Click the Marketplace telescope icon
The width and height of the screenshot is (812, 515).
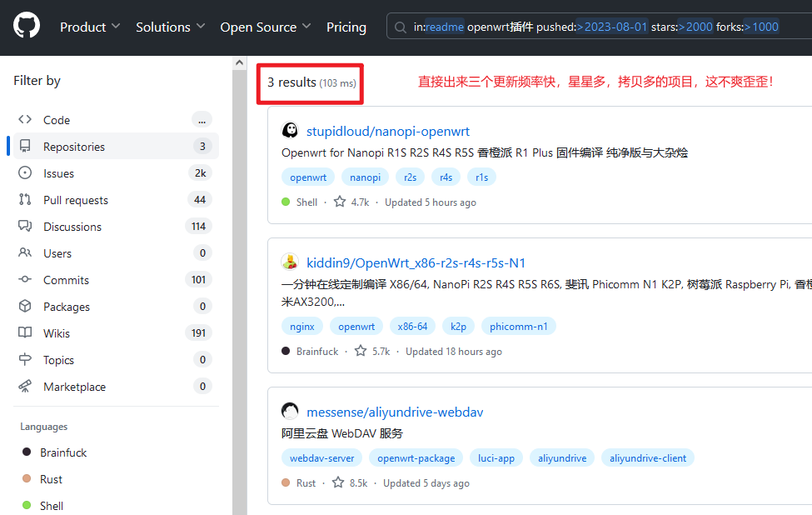pos(25,386)
